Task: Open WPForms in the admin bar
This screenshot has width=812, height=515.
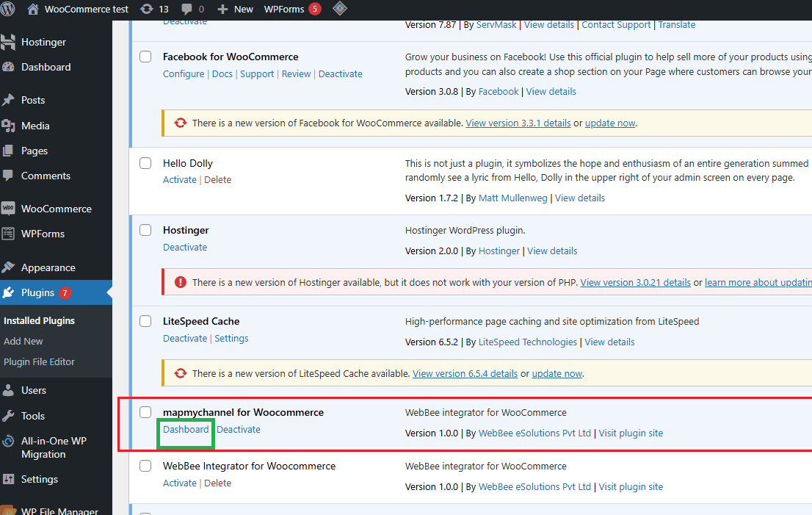Action: pyautogui.click(x=283, y=9)
